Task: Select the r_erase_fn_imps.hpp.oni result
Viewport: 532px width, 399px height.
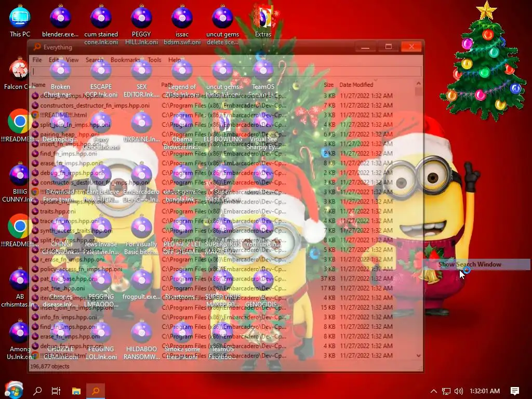Action: coord(72,260)
